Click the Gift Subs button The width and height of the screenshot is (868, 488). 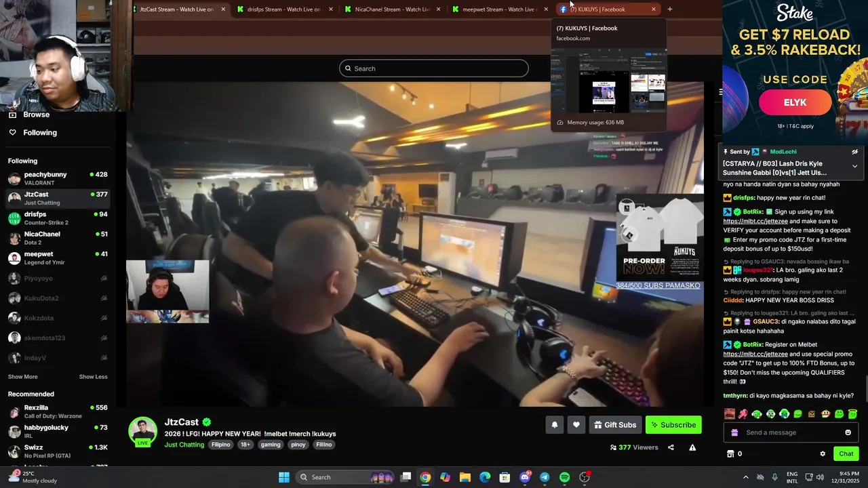tap(615, 425)
